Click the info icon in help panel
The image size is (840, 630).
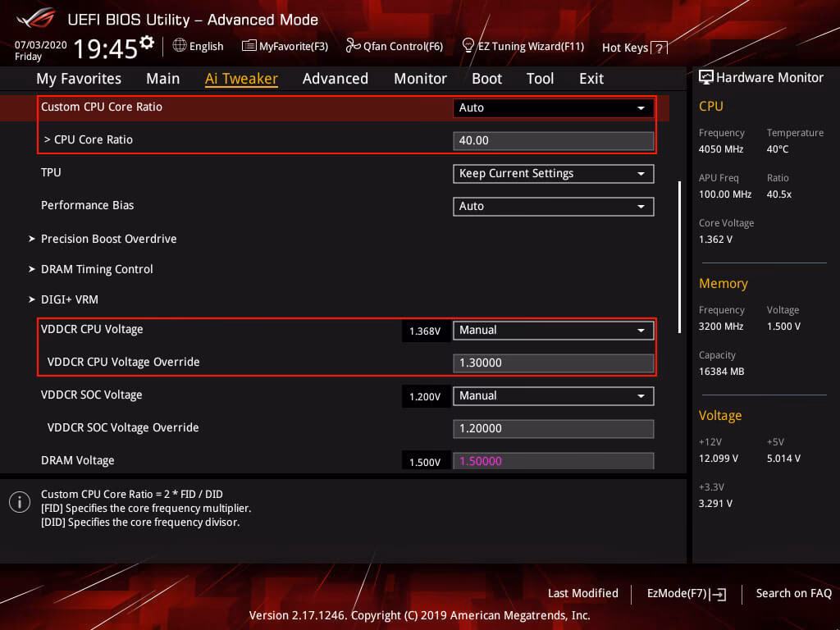point(20,502)
